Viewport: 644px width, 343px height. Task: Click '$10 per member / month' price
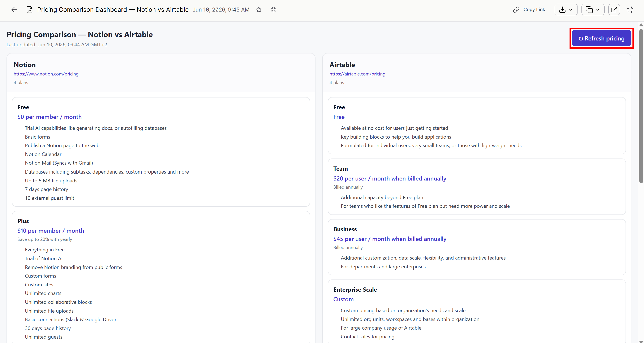51,231
